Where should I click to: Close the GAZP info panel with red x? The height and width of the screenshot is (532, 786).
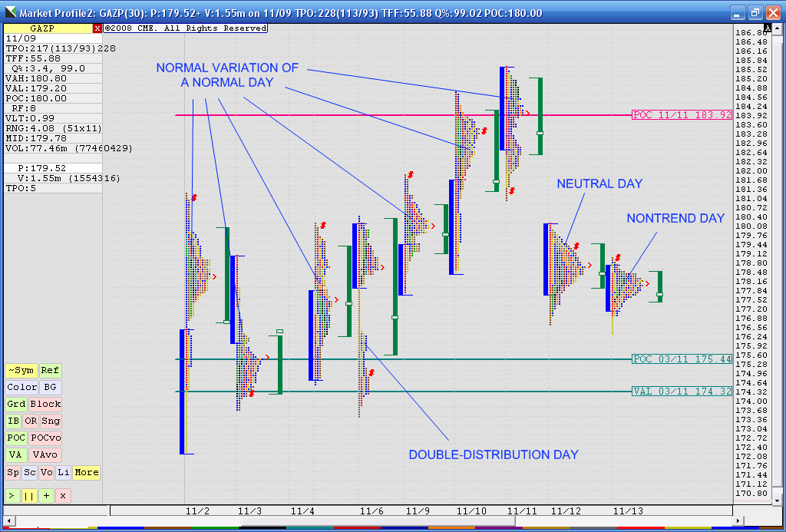97,28
